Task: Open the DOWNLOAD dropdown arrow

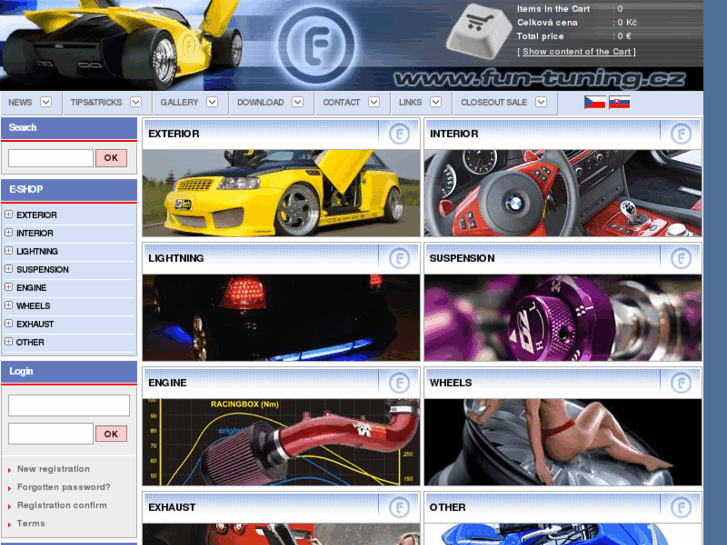Action: [x=298, y=102]
